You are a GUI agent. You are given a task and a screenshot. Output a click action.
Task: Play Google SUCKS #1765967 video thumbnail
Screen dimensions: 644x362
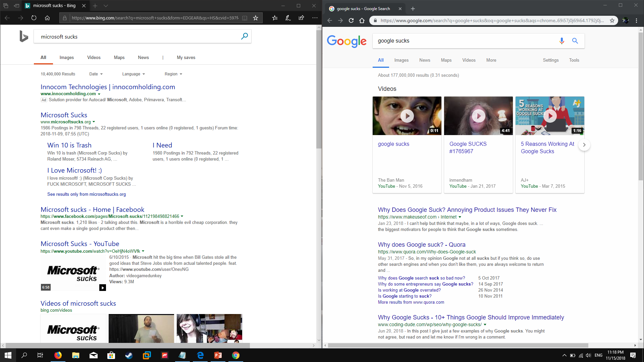click(x=478, y=116)
